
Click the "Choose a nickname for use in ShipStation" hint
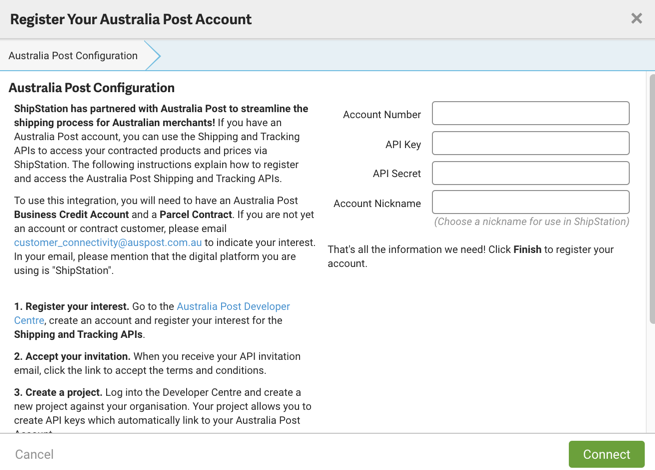pyautogui.click(x=531, y=221)
